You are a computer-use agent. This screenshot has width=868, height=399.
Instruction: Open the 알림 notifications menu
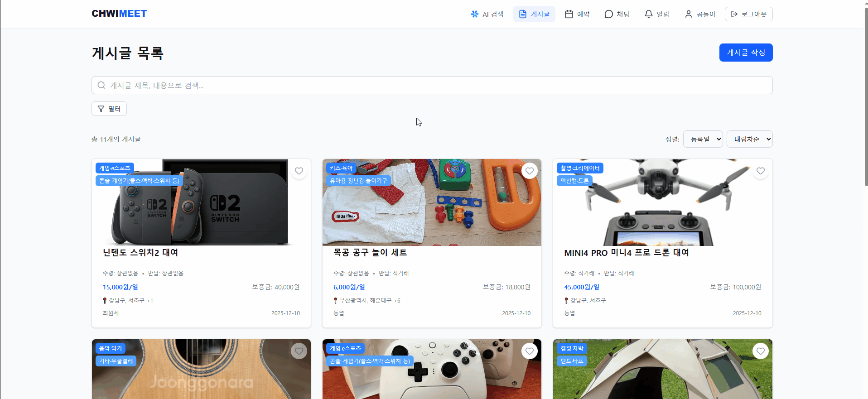[x=657, y=14]
